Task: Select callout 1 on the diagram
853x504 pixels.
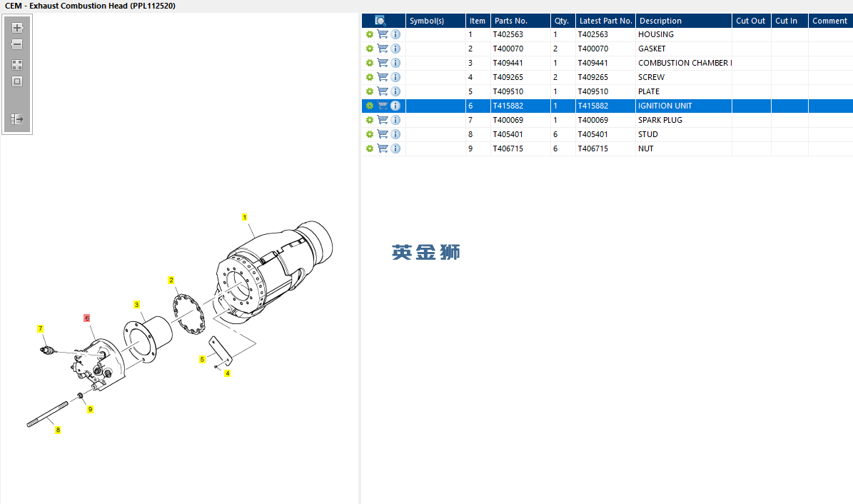Action: tap(244, 217)
